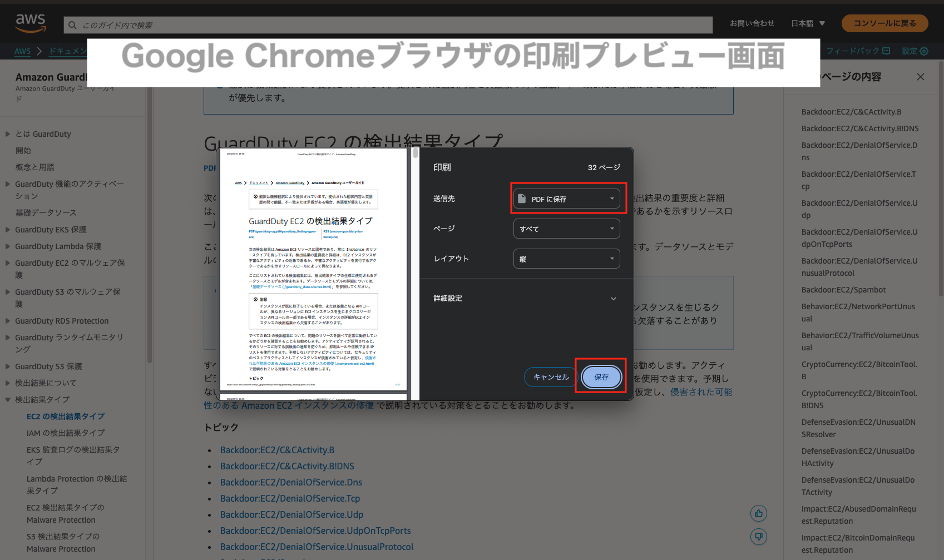Open IAM の検出結果タイプ
Screen dimensions: 944x560
pyautogui.click(x=66, y=433)
